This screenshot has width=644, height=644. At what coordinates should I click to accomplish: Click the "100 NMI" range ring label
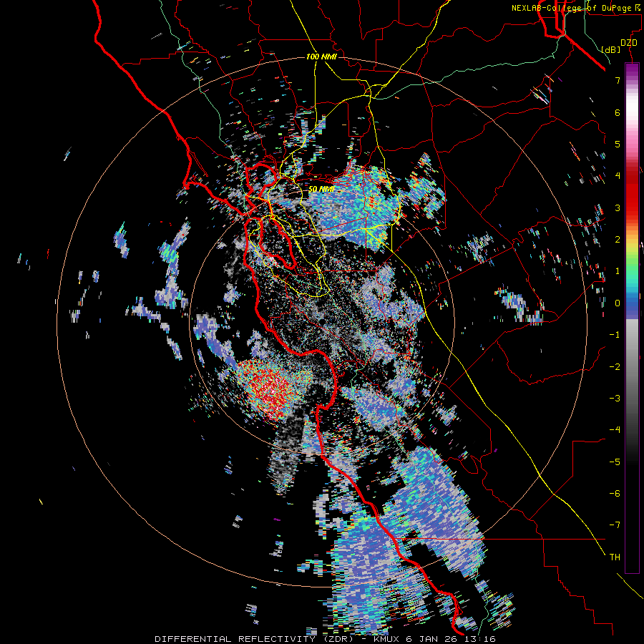point(321,57)
